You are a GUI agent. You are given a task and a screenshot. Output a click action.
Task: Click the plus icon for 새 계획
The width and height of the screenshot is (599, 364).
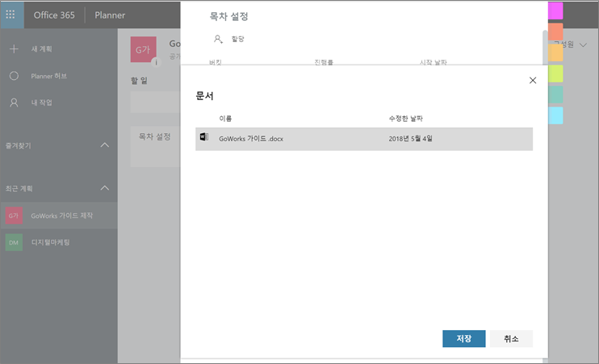(14, 49)
